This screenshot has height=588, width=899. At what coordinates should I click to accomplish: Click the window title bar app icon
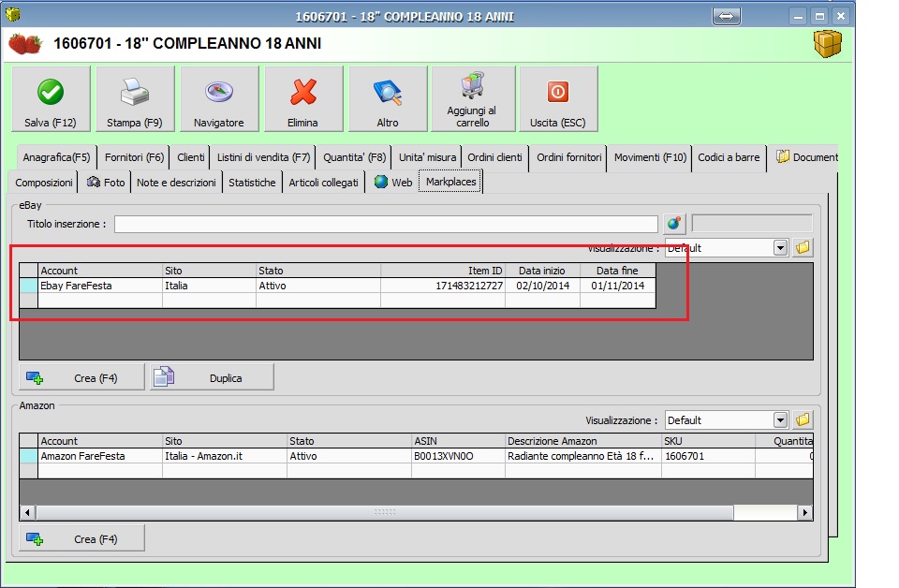(x=12, y=14)
